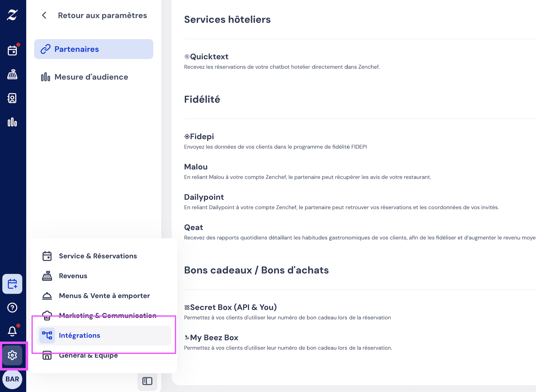Click the Service & Réservations calendar icon
The image size is (536, 392).
click(47, 256)
